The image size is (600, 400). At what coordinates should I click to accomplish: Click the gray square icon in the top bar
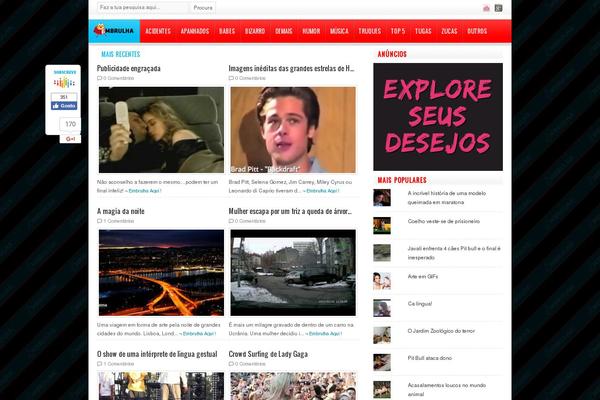pos(498,8)
